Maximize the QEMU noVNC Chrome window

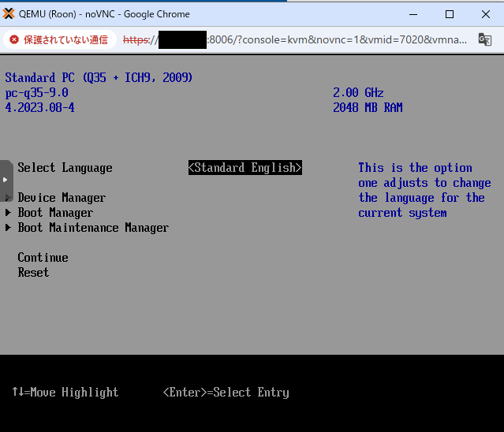tap(450, 14)
